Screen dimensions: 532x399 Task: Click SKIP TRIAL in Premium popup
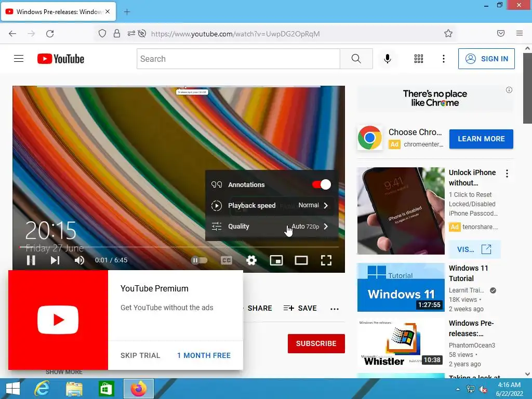coord(140,355)
